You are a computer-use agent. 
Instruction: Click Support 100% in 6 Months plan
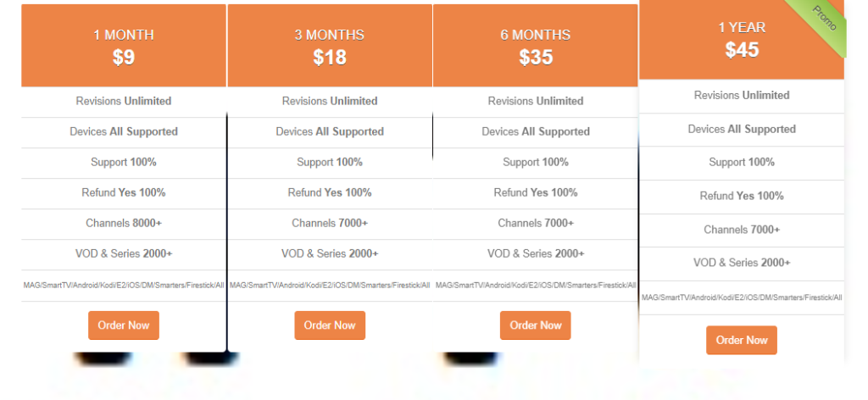(536, 162)
